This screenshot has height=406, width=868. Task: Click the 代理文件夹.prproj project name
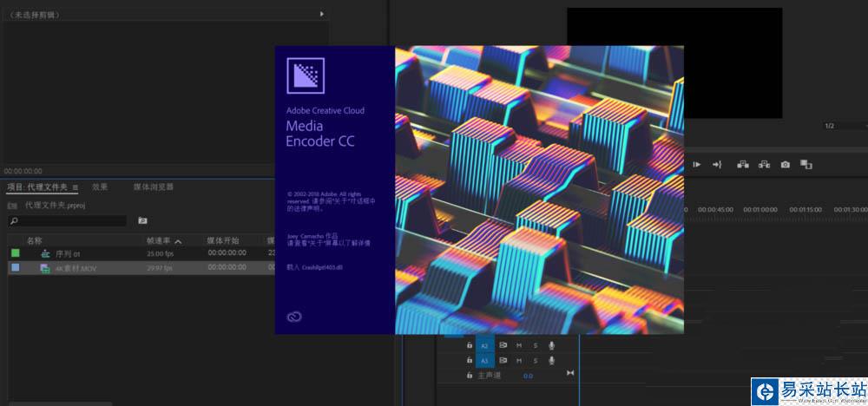(x=55, y=206)
